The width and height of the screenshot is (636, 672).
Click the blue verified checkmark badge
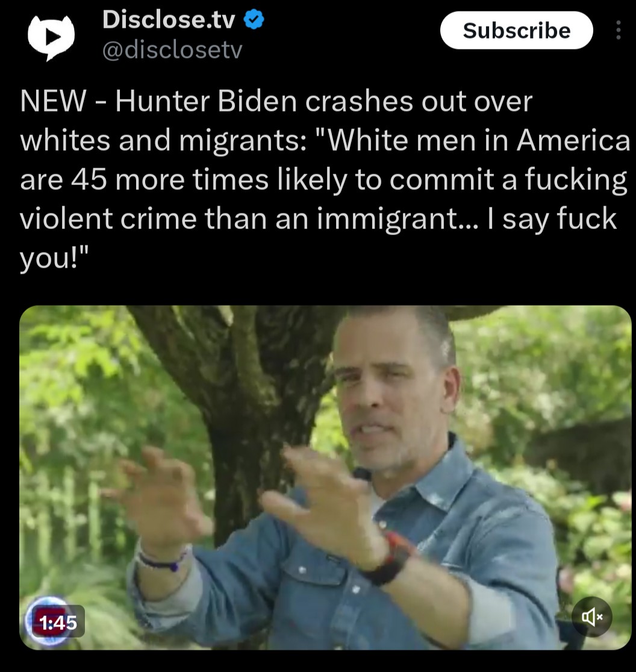(254, 20)
